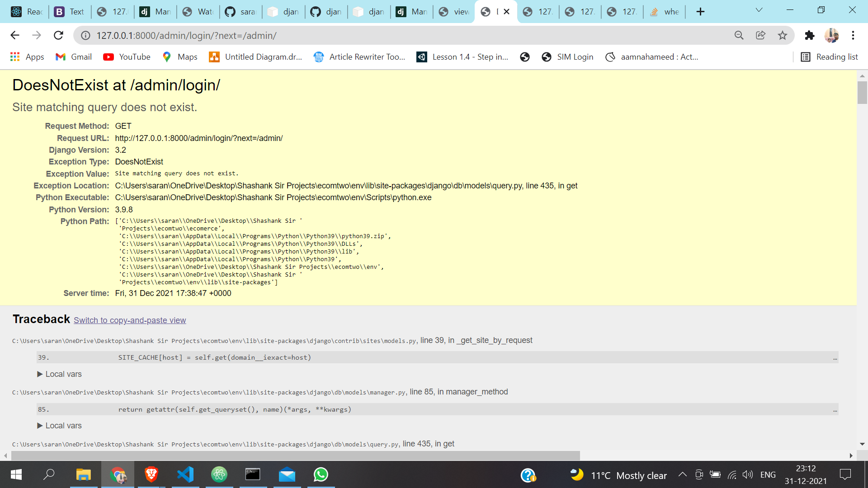This screenshot has height=488, width=868.
Task: Switch to the React tab
Action: 26,12
